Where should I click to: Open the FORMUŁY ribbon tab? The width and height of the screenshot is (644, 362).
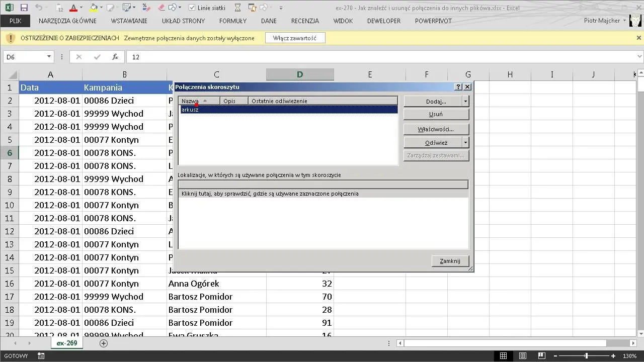(233, 21)
